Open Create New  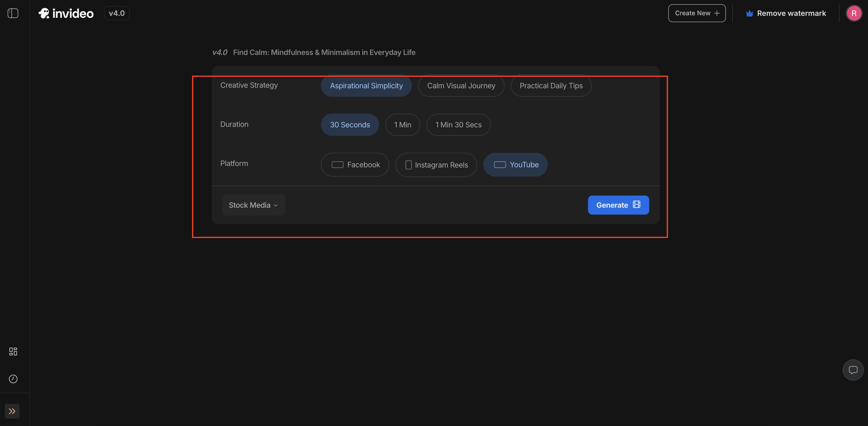click(x=697, y=13)
